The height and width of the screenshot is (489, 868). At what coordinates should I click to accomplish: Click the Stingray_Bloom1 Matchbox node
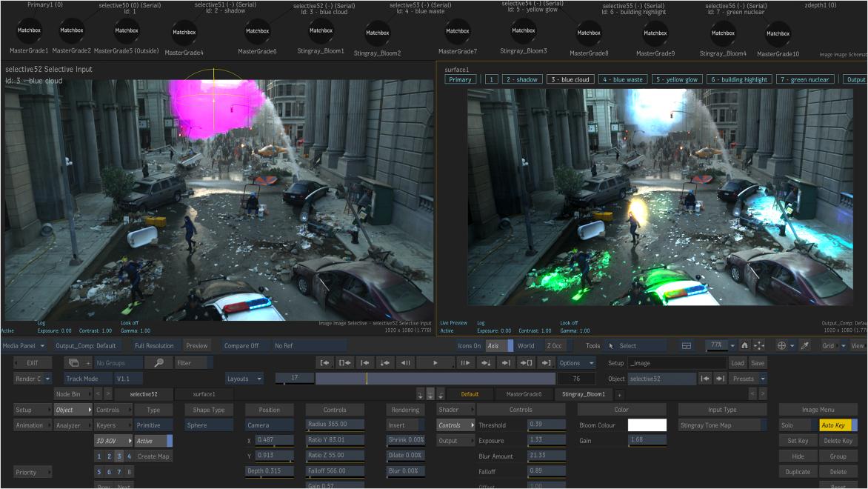[x=321, y=31]
